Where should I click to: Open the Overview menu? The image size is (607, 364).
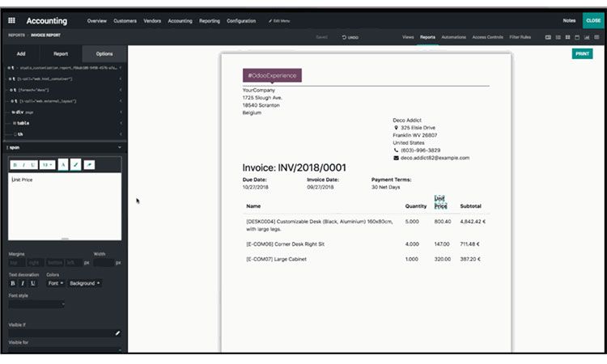[97, 21]
